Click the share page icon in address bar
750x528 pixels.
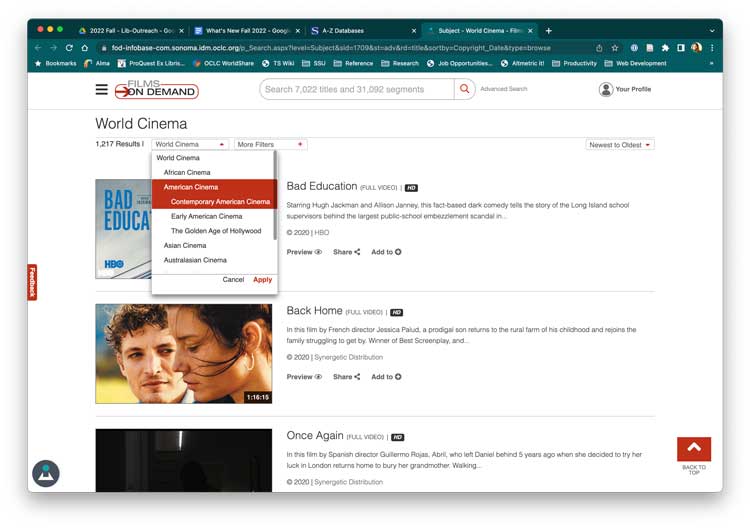[599, 48]
